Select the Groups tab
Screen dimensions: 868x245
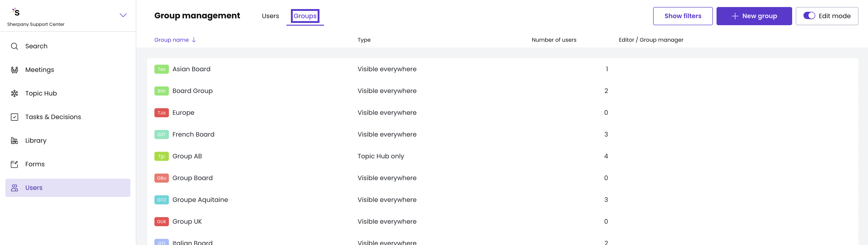tap(305, 16)
